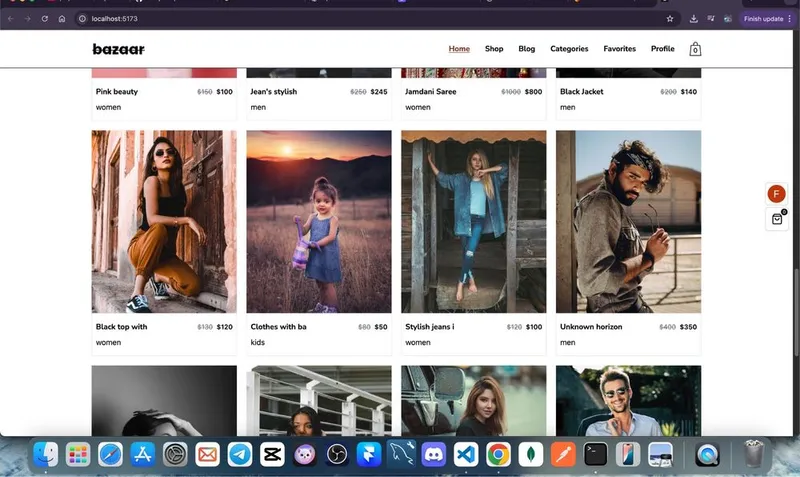800x477 pixels.
Task: Click the $350 price of Unknown horizon
Action: point(688,327)
